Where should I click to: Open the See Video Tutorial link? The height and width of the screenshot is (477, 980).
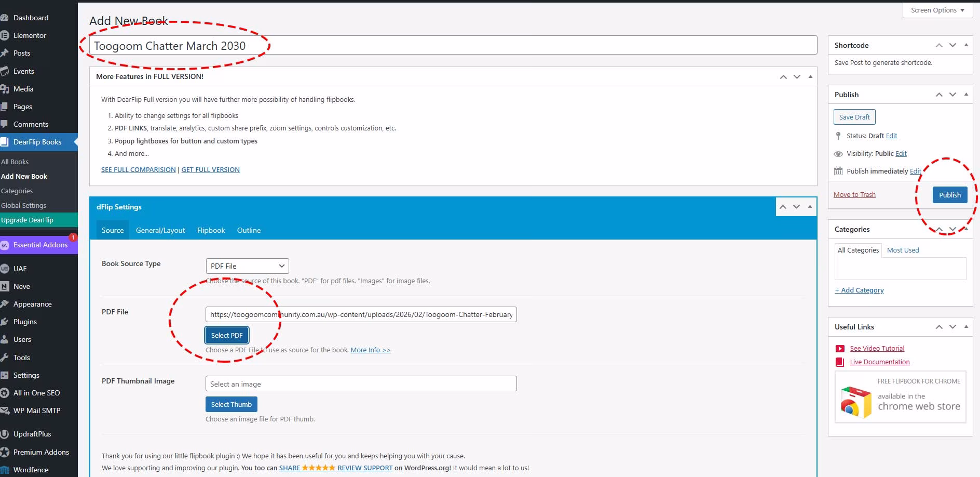tap(877, 348)
